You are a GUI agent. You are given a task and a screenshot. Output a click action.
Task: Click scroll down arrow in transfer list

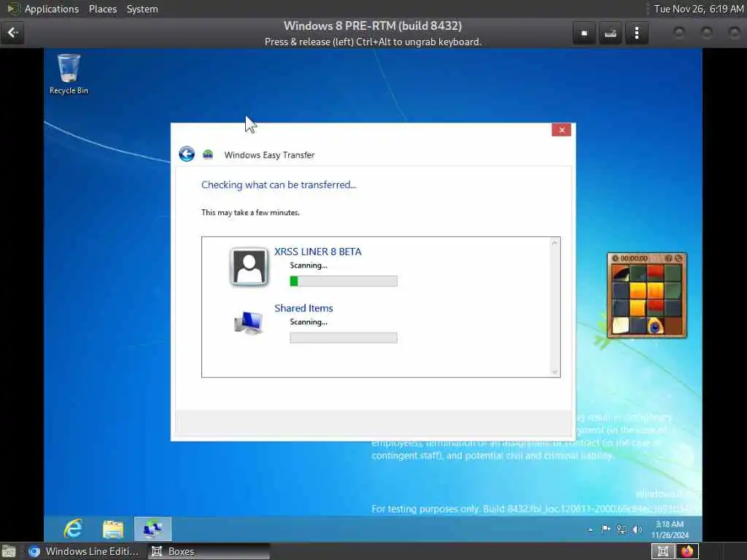click(554, 371)
